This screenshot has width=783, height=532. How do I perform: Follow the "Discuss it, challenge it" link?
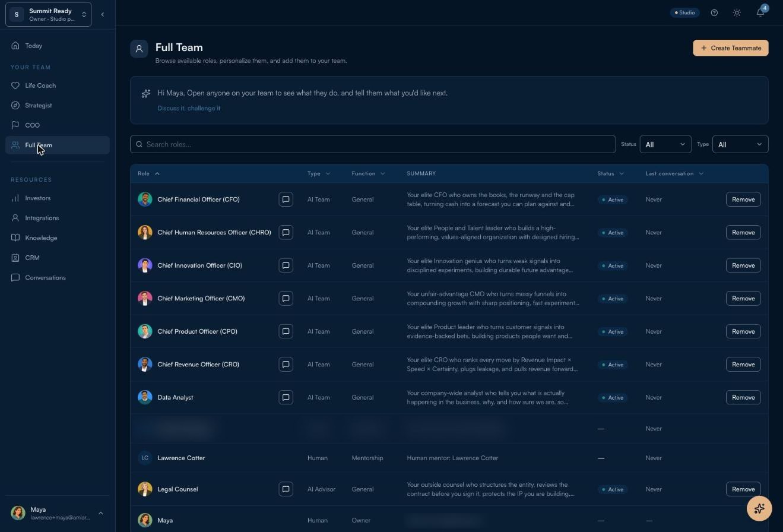tap(189, 108)
